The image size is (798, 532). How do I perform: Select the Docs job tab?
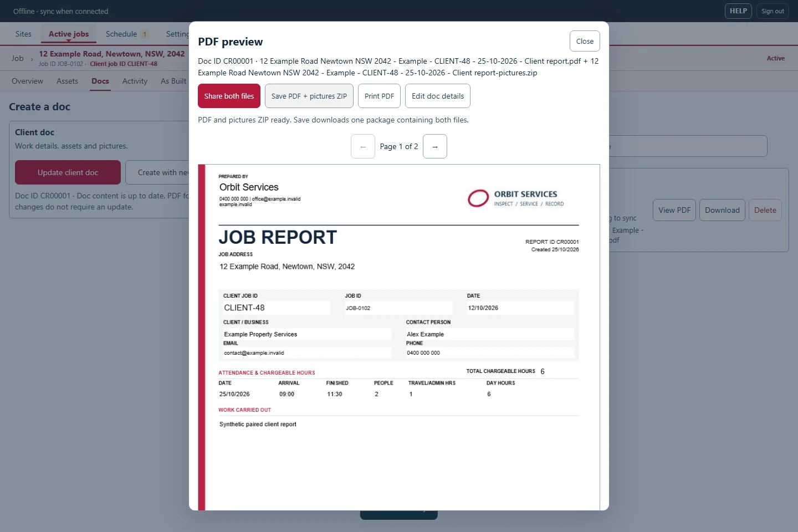[100, 81]
